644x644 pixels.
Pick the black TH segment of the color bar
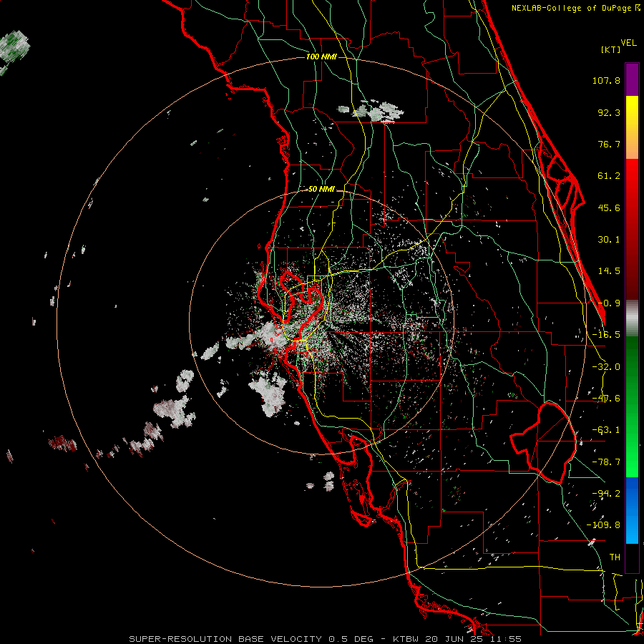click(x=632, y=557)
